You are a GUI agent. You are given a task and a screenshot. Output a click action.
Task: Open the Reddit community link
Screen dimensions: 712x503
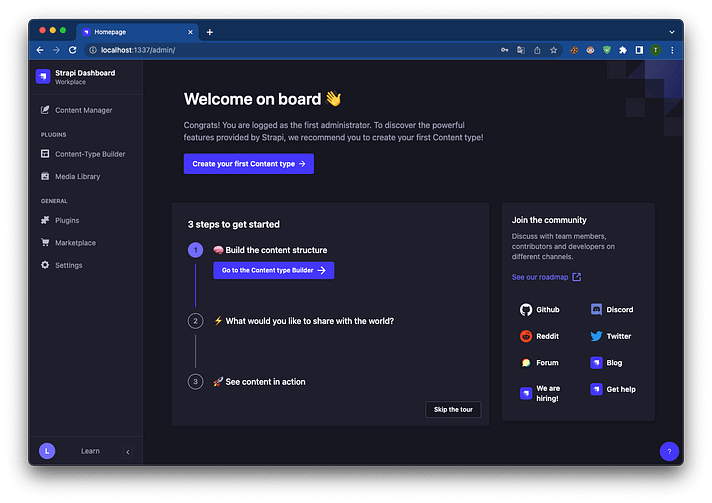click(539, 336)
